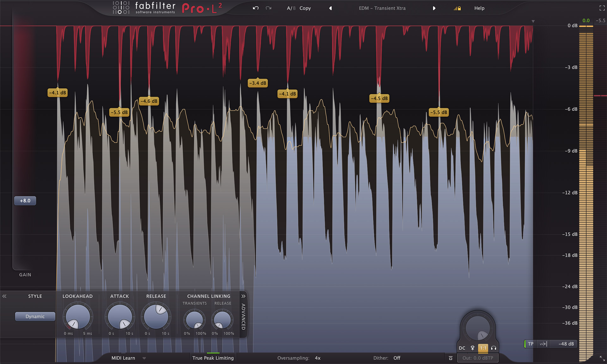
Task: Click the Channel Linking Transients knob
Action: [x=194, y=319]
